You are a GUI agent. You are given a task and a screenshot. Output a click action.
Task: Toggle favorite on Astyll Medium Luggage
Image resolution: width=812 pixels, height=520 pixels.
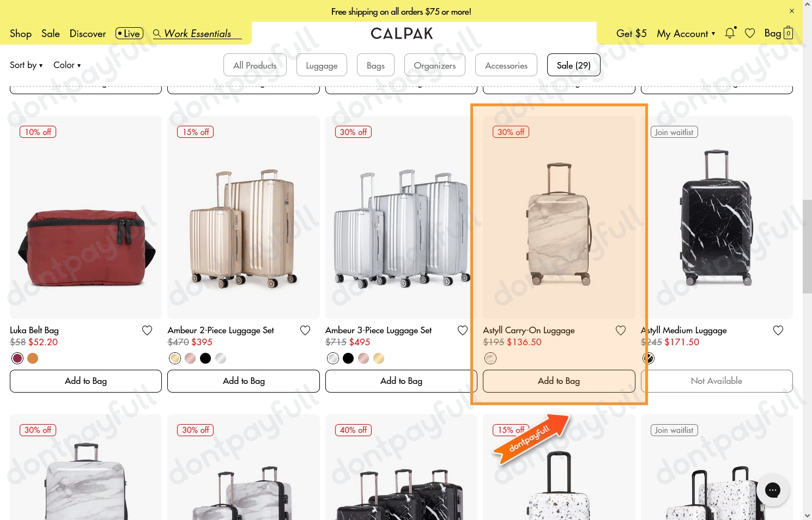[x=778, y=330]
